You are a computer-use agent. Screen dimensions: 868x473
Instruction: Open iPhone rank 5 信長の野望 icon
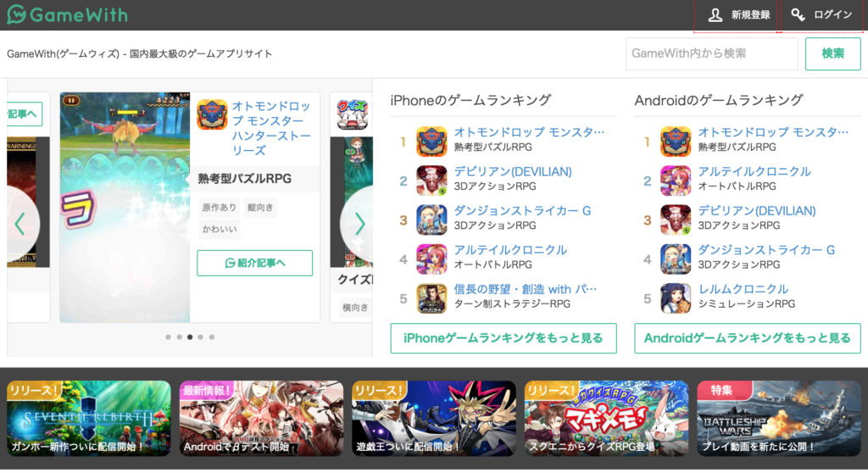click(431, 298)
